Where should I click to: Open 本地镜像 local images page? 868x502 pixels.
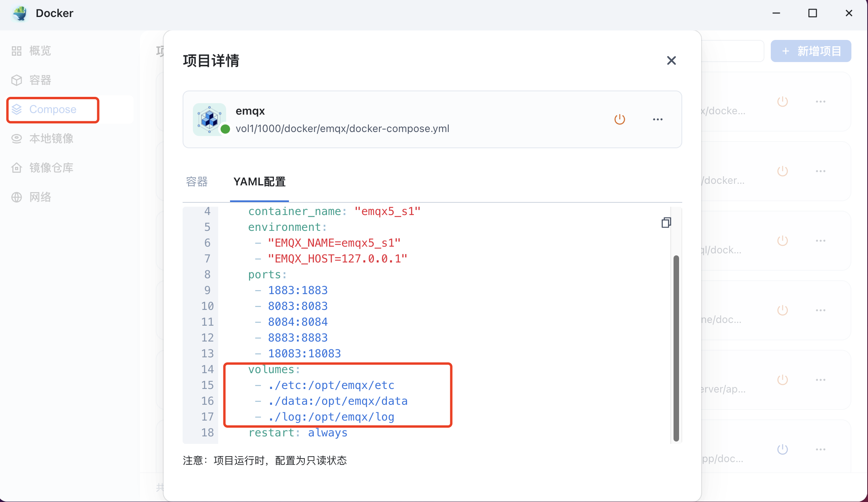(x=51, y=139)
